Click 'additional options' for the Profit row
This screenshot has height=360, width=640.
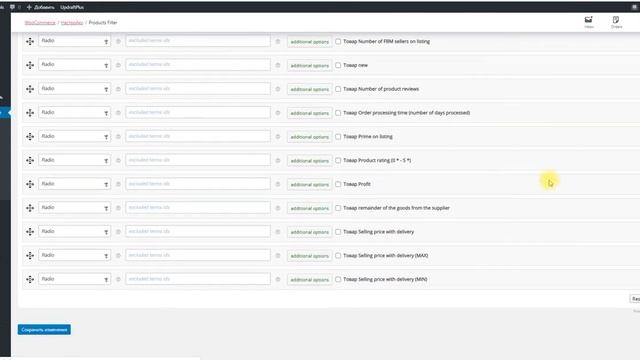(x=309, y=184)
